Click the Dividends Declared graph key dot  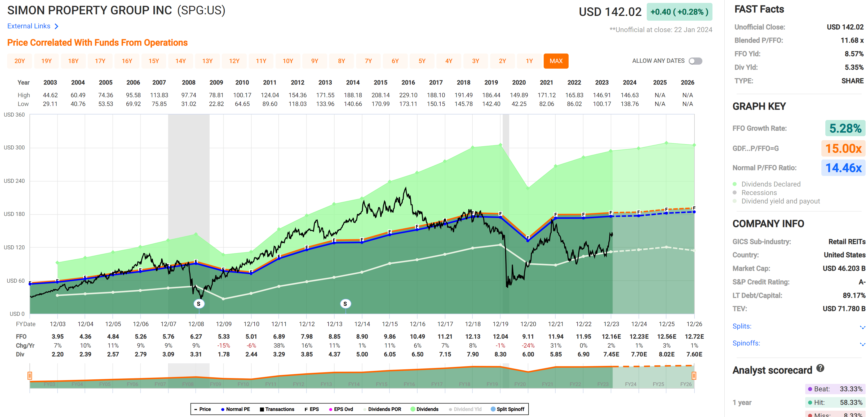(734, 184)
